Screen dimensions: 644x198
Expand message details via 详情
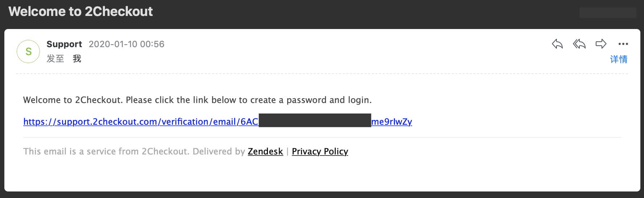point(619,59)
